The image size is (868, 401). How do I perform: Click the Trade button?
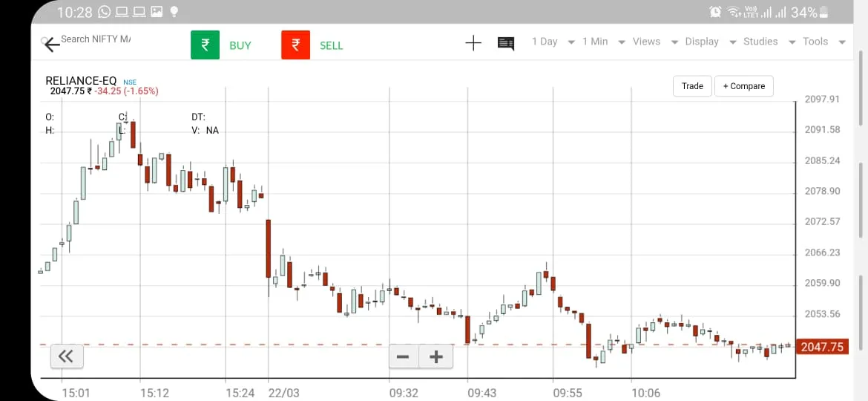(692, 86)
